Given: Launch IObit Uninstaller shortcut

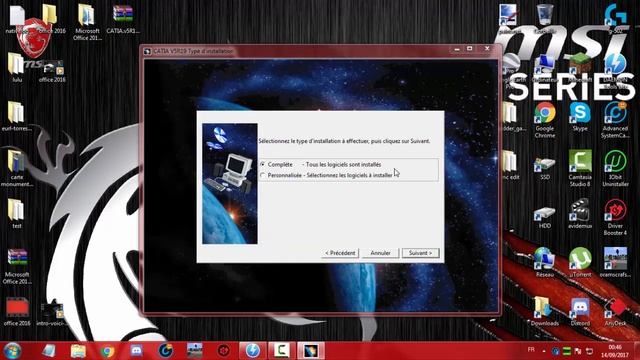Looking at the screenshot, I should tap(616, 168).
